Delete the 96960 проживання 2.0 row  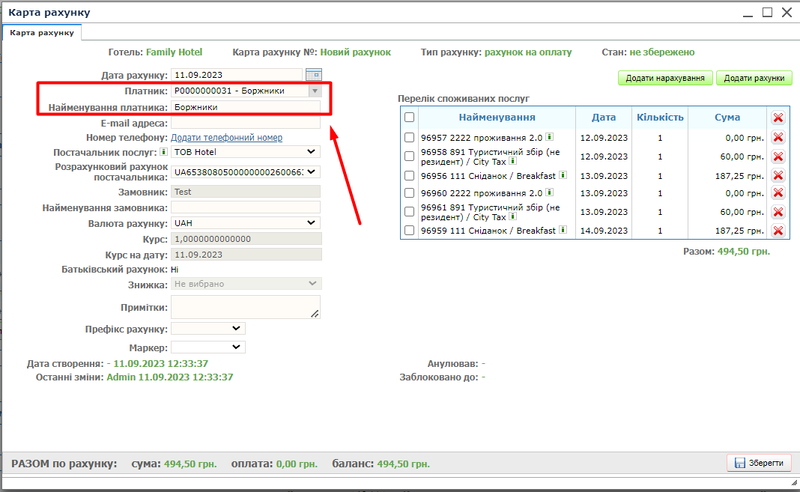(778, 192)
